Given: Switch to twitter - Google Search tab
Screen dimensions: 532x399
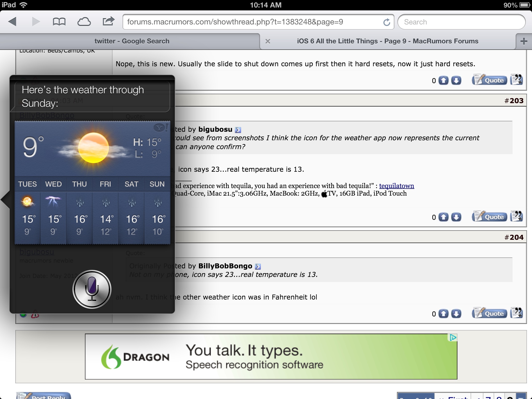Looking at the screenshot, I should [132, 41].
